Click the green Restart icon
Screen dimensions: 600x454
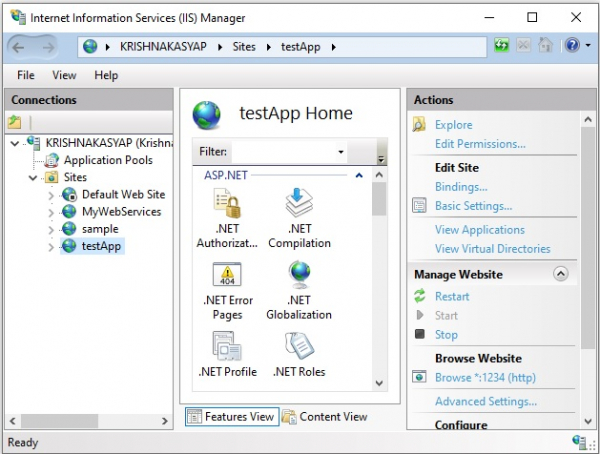click(x=420, y=296)
